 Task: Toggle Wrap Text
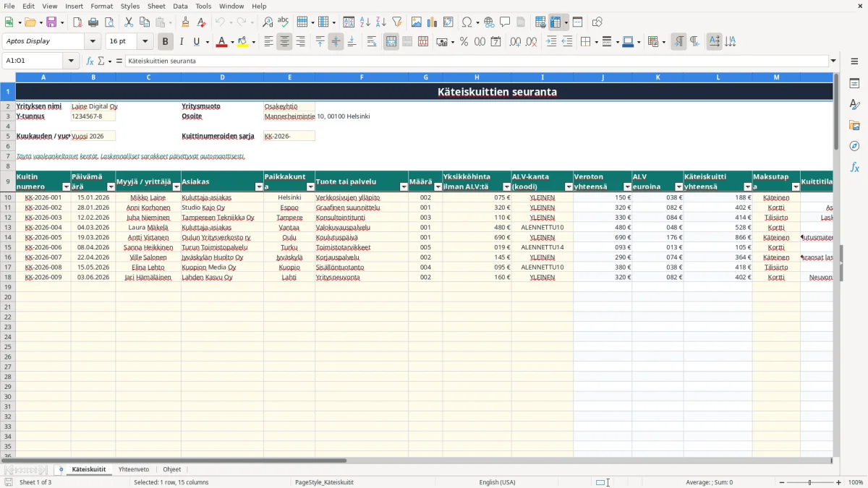372,42
